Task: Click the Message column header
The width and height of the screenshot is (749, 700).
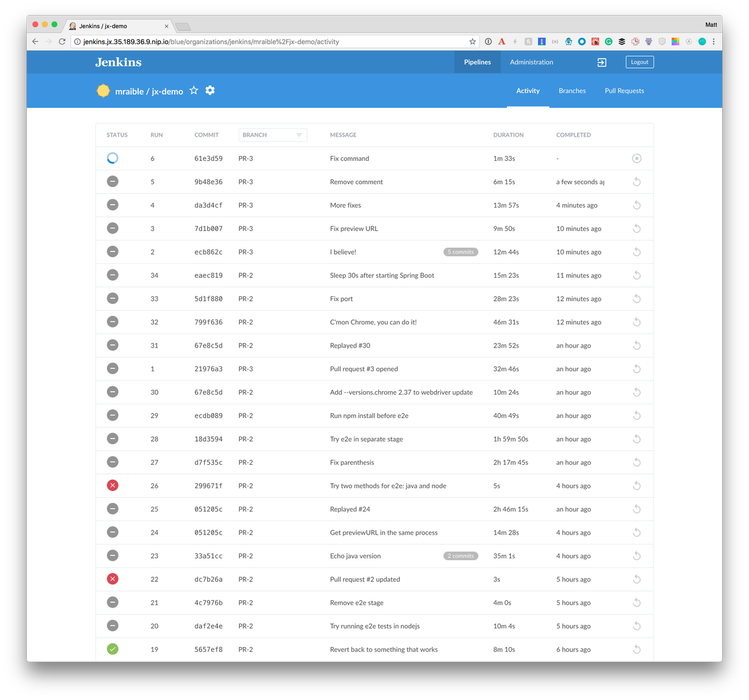Action: [343, 135]
